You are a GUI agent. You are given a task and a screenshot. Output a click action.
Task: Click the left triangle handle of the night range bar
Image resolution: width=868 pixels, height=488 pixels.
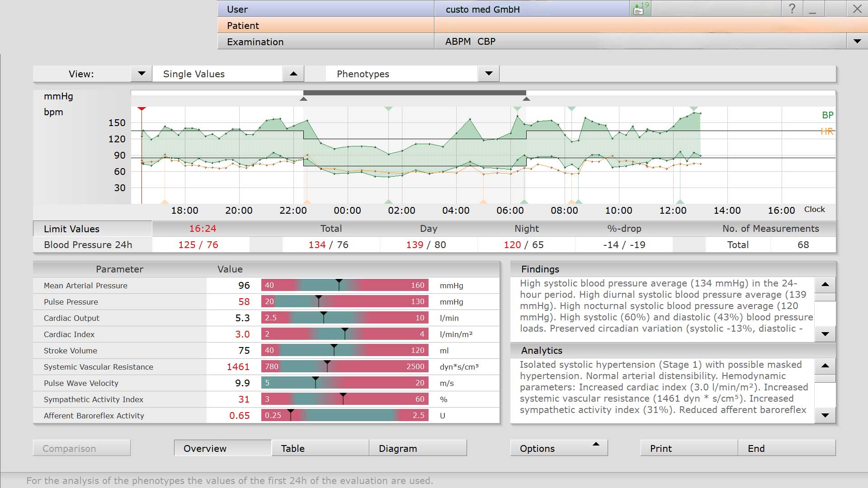click(x=304, y=99)
